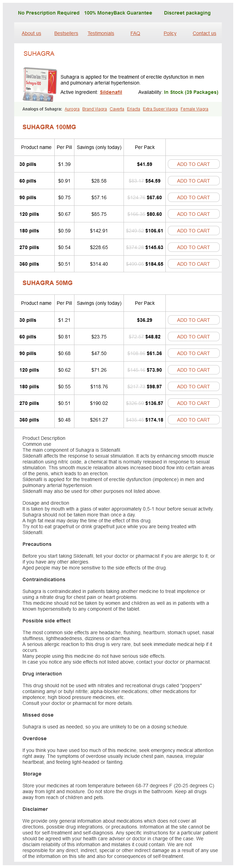The width and height of the screenshot is (236, 868).
Task: Open the Female Viagra analog link
Action: click(x=194, y=109)
